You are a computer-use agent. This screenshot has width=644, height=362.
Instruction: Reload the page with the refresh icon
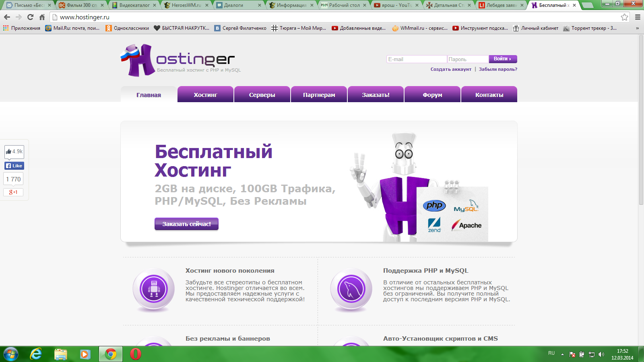[x=30, y=17]
